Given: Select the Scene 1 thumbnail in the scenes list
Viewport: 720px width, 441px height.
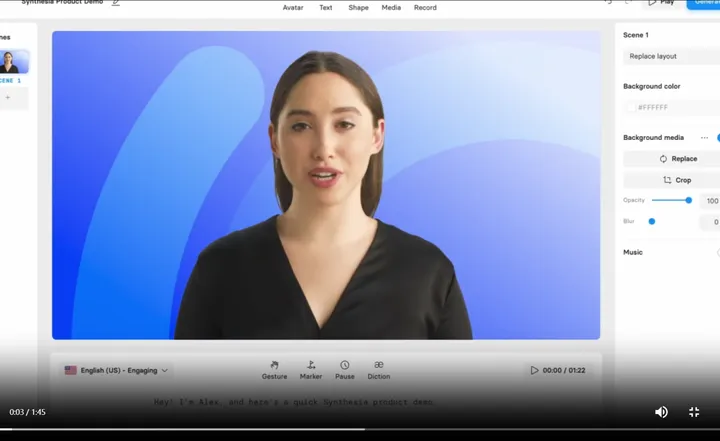Looking at the screenshot, I should click(13, 62).
